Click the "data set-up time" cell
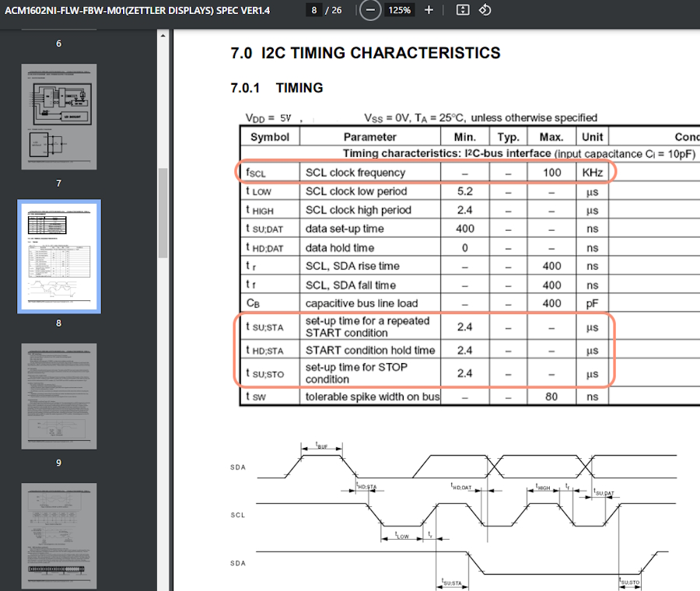The width and height of the screenshot is (700, 591). [345, 229]
